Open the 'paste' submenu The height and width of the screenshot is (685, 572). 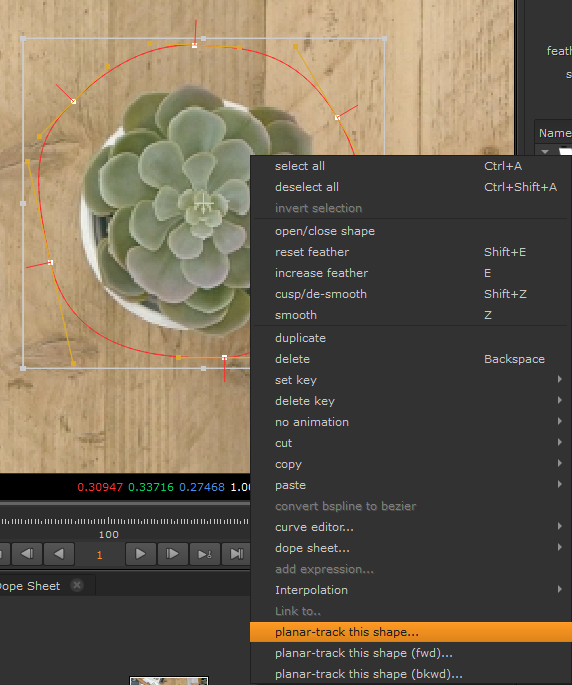411,485
